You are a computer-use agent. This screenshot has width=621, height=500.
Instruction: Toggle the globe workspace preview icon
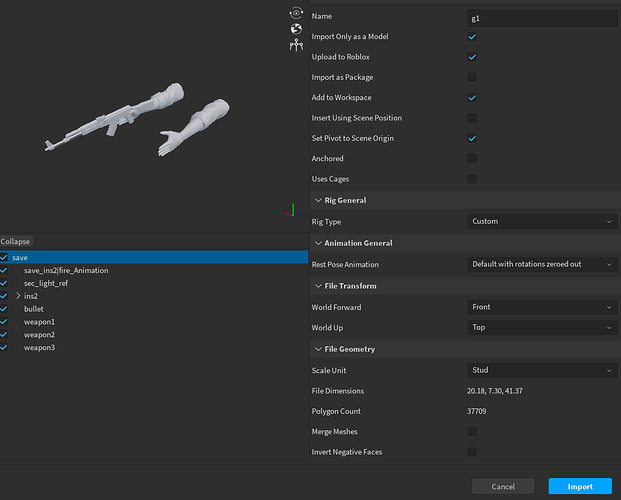[x=295, y=28]
